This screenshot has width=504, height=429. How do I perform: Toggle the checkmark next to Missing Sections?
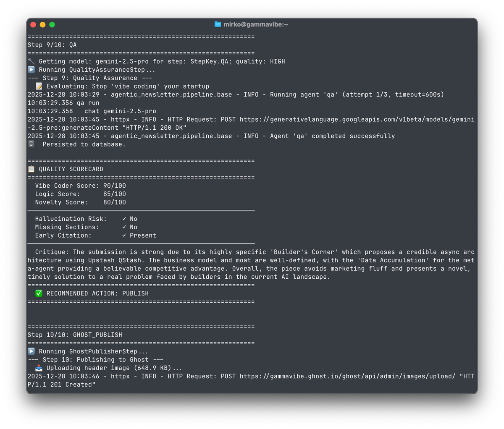click(x=123, y=227)
